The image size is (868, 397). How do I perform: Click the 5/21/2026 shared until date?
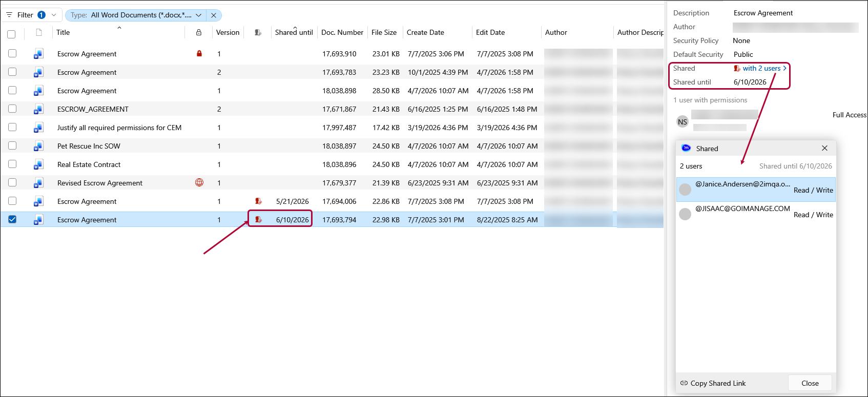(292, 201)
